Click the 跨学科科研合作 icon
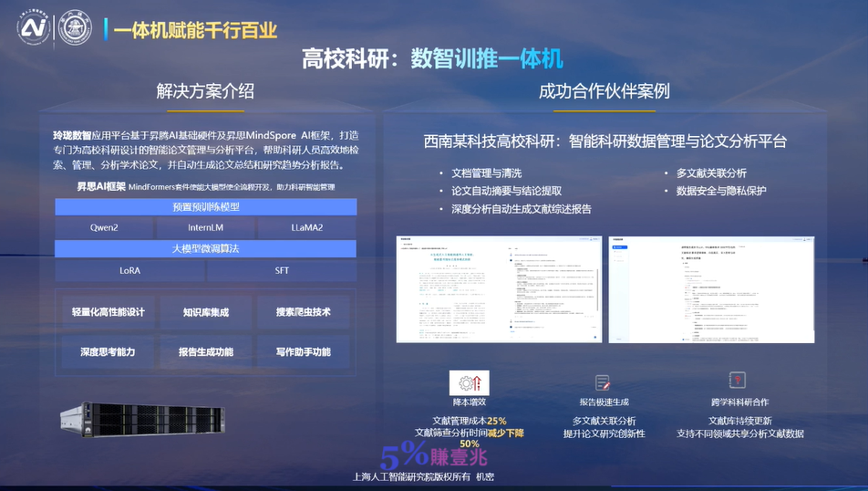The height and width of the screenshot is (491, 868). (739, 381)
